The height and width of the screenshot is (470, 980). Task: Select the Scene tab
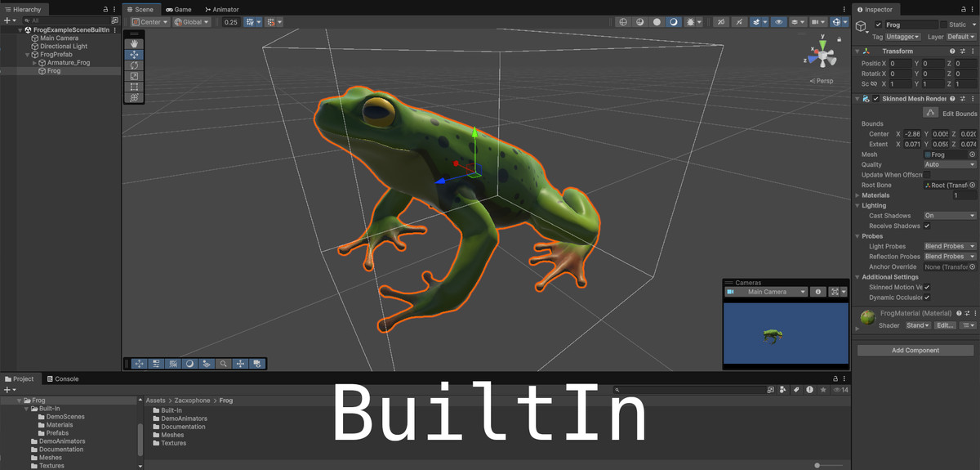pos(142,9)
